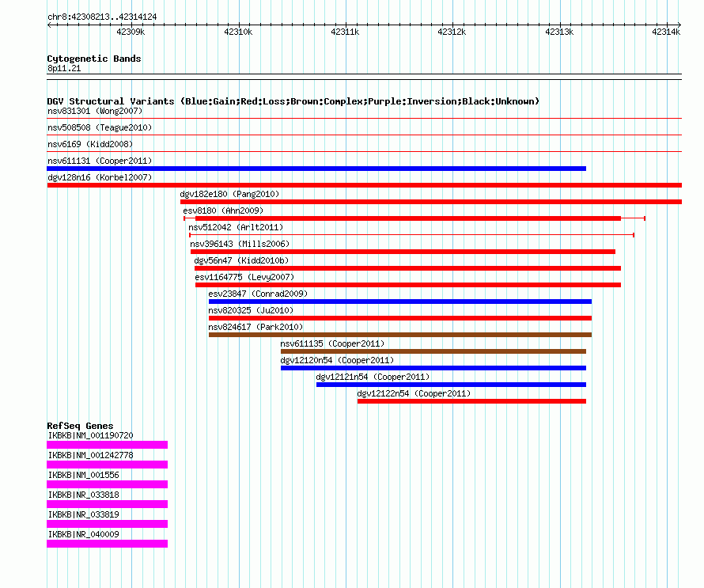Select the brown nsv824617 (Park2010) complex bar
Viewport: 704px width, 588px height.
(400, 335)
